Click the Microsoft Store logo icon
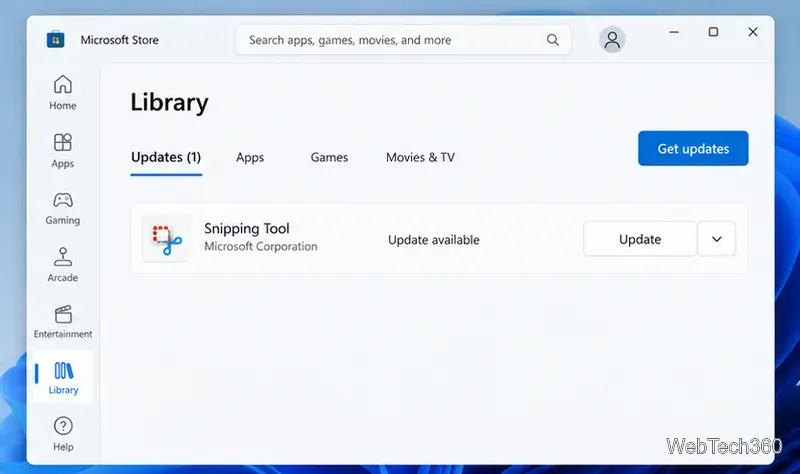The width and height of the screenshot is (800, 474). (x=56, y=39)
